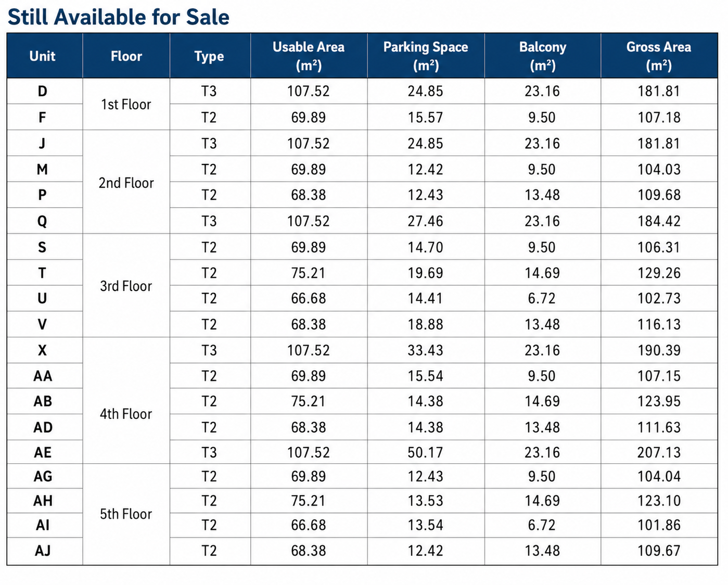Image resolution: width=728 pixels, height=585 pixels.
Task: Select gross area value 190.39
Action: tap(659, 350)
